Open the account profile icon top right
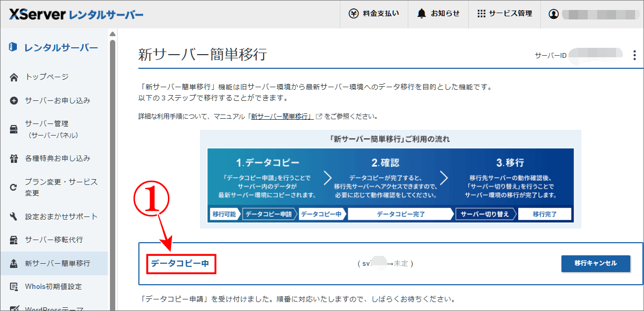This screenshot has width=644, height=311. coord(554,14)
